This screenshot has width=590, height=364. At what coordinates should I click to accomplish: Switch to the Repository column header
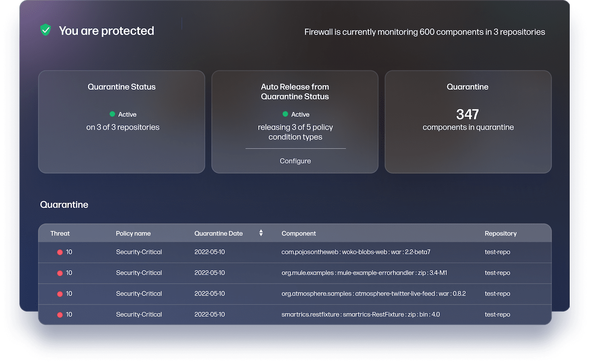(501, 233)
